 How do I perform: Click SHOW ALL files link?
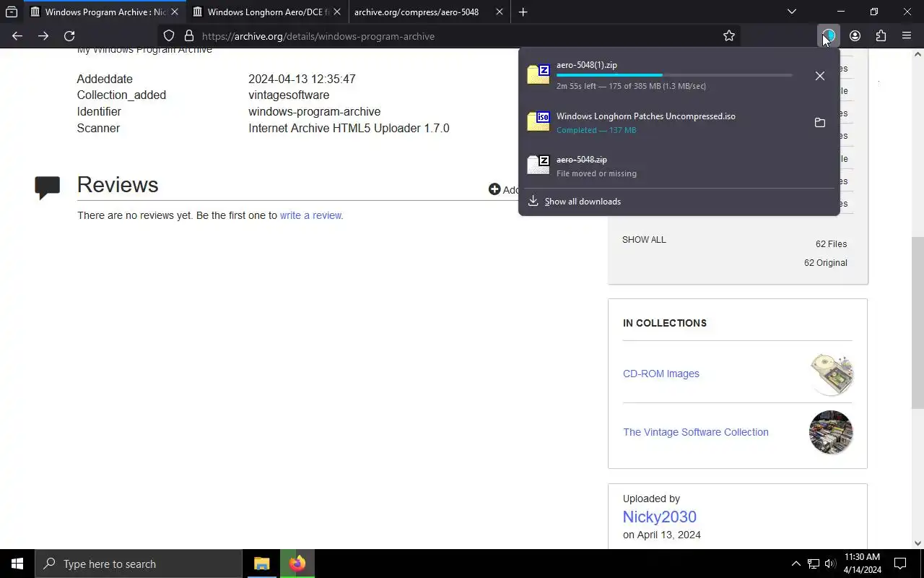pos(644,239)
